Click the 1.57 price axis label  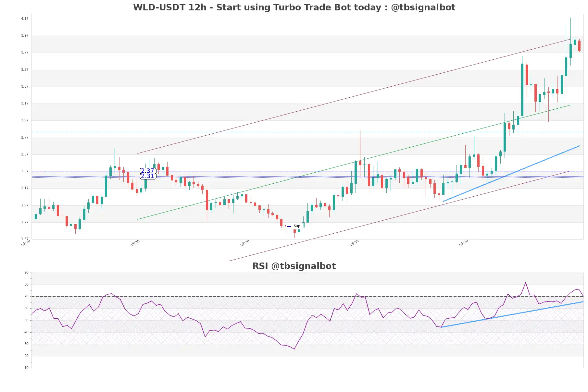pyautogui.click(x=25, y=239)
